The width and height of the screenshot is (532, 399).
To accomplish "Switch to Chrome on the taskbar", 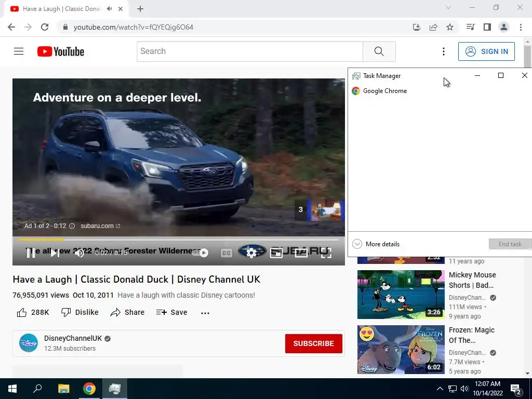I will [89, 389].
